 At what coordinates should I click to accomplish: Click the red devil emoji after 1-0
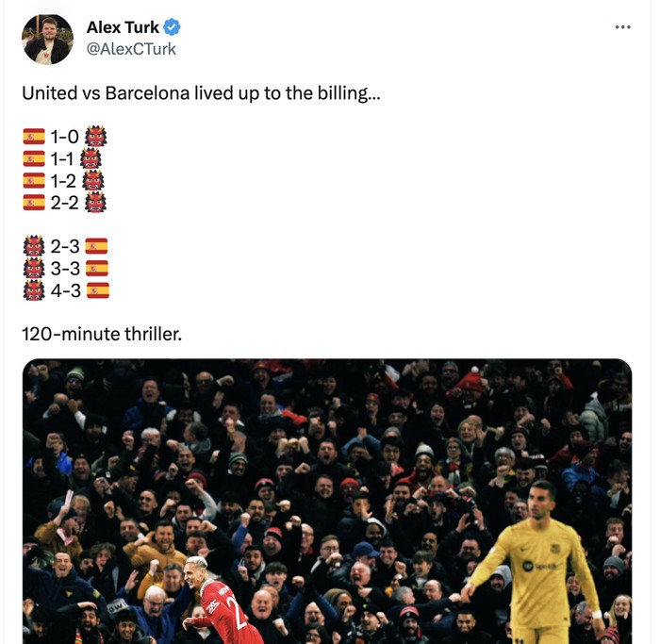tap(95, 137)
